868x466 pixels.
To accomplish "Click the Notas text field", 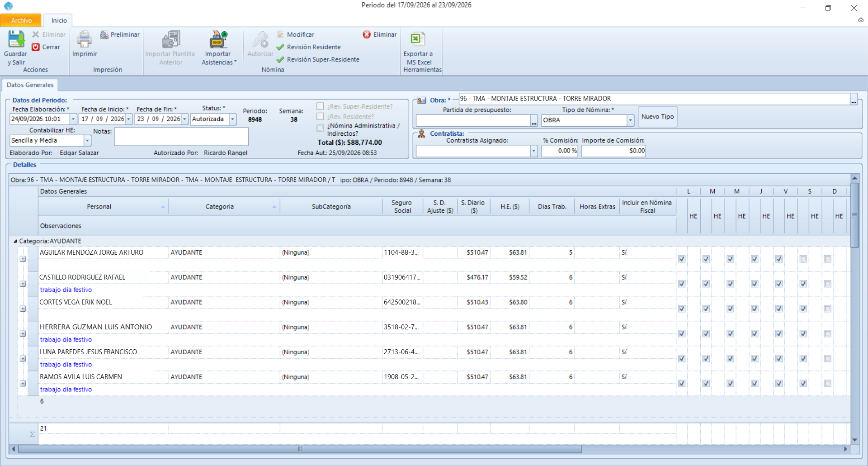I will tap(181, 137).
